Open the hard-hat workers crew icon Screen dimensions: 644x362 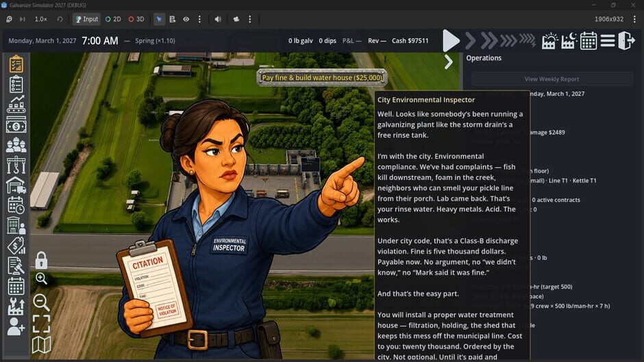coord(16,145)
